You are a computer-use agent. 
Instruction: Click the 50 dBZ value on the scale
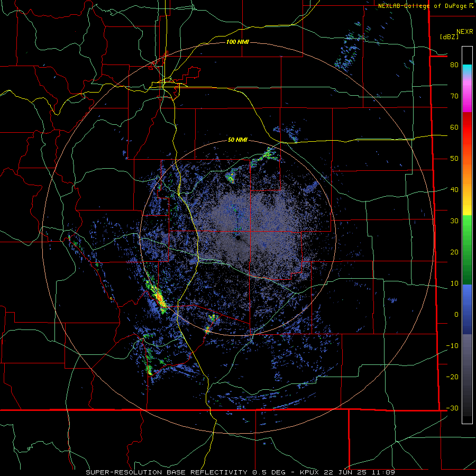(454, 159)
